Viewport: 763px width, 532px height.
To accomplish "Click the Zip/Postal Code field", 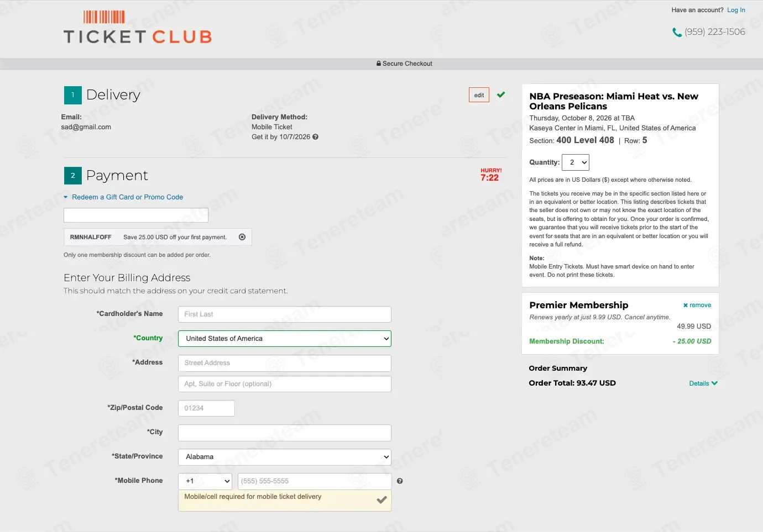I will coord(206,408).
